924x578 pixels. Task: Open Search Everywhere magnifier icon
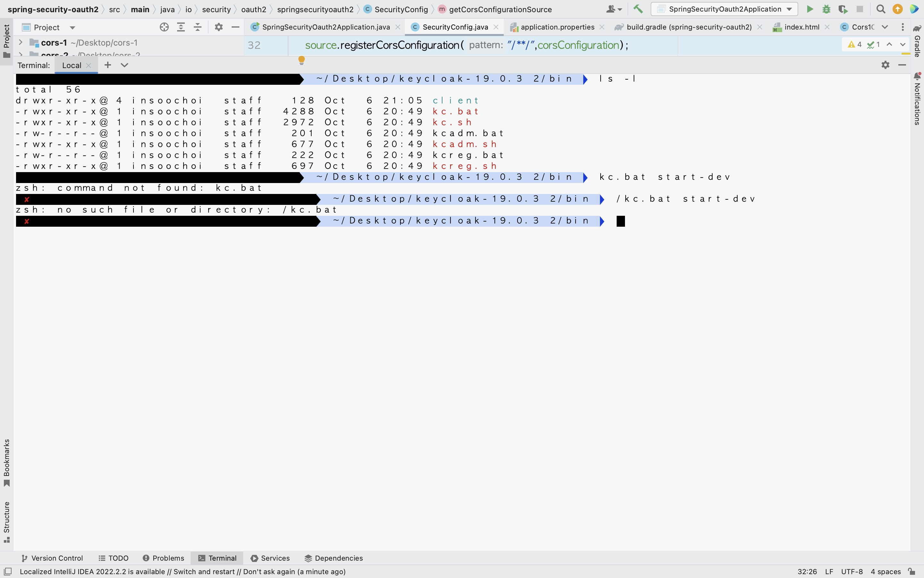click(881, 9)
